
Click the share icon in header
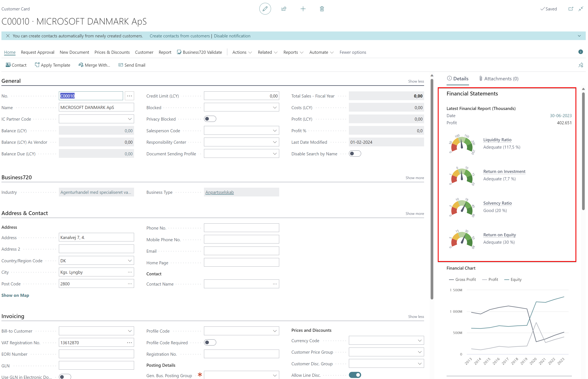coord(284,9)
